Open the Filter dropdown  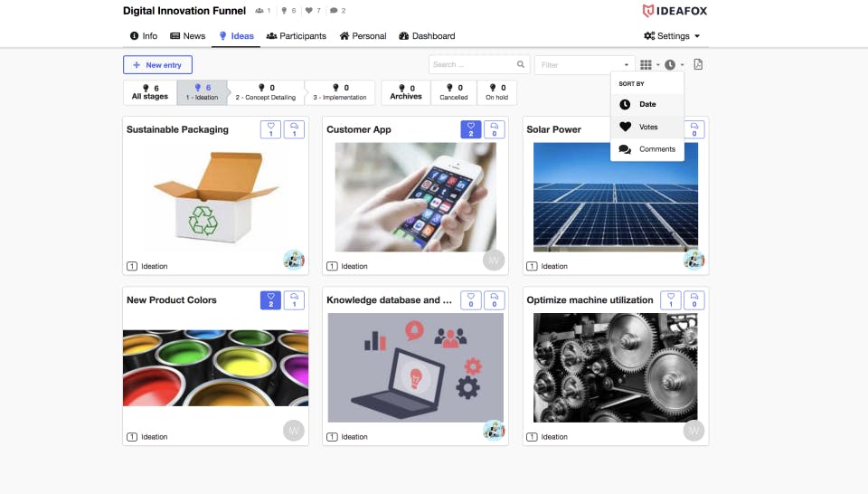584,65
